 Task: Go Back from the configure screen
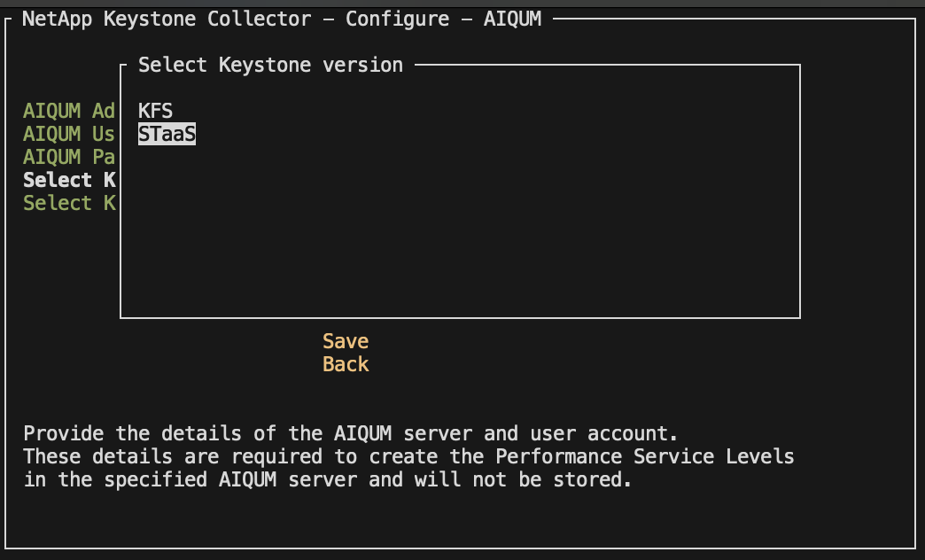click(x=346, y=364)
